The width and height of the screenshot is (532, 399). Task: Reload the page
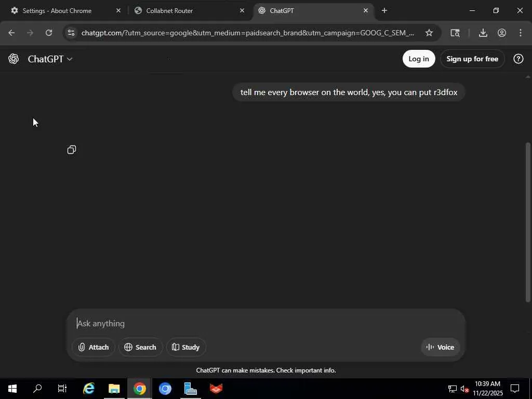click(x=49, y=33)
